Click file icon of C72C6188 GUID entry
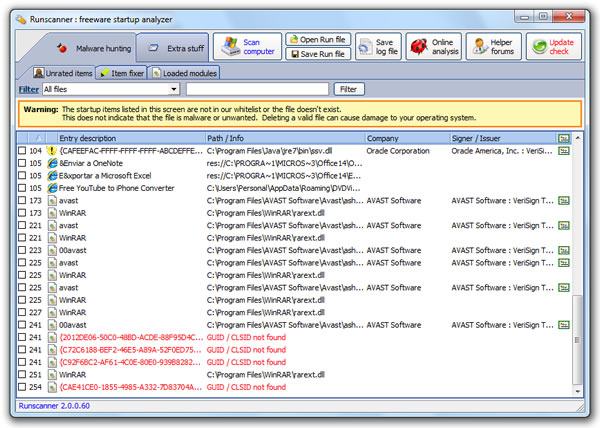 coord(52,350)
